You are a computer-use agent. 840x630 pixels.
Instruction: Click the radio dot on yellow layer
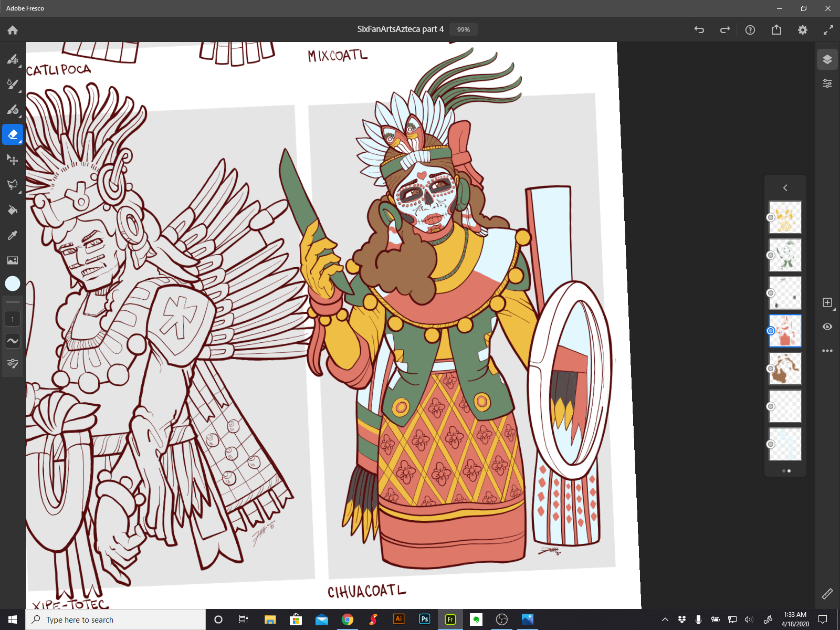(771, 217)
